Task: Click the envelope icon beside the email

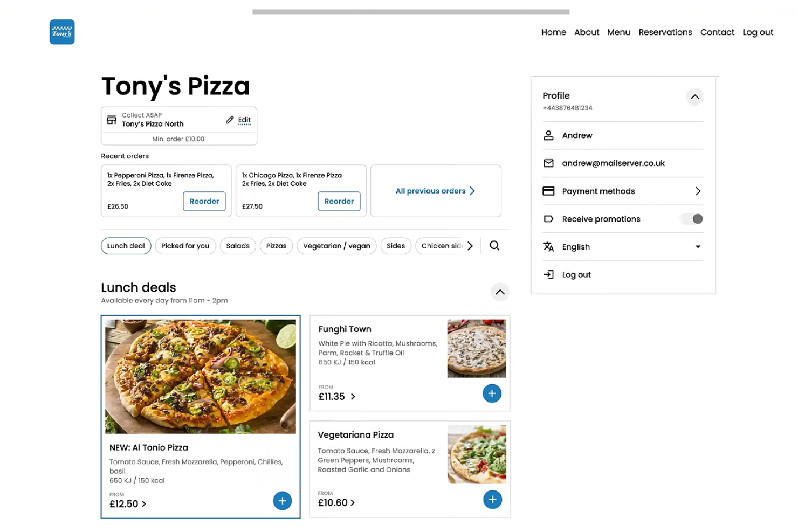Action: (548, 163)
